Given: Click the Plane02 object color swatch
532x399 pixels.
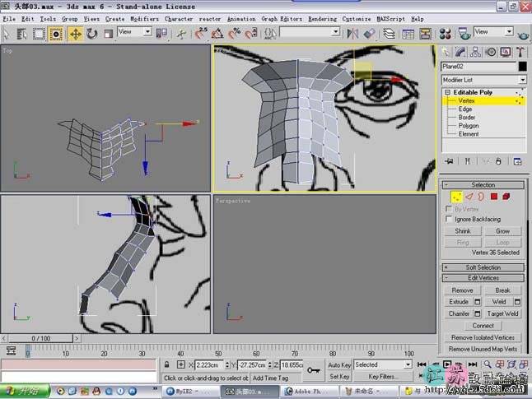Looking at the screenshot, I should 522,67.
